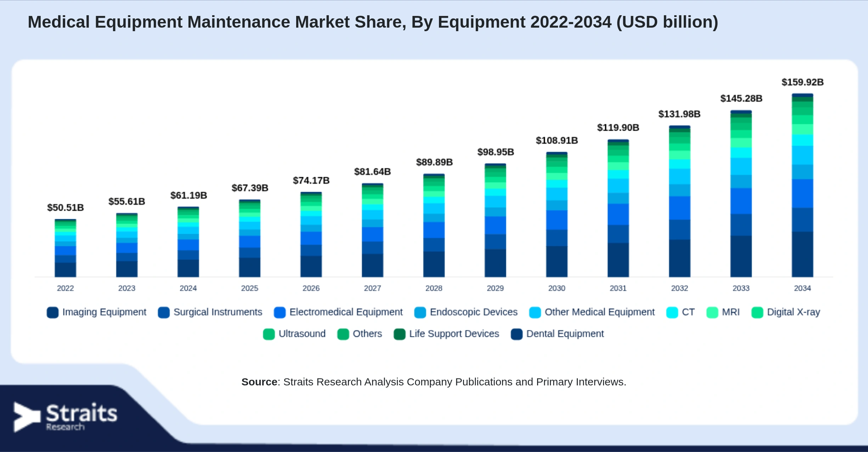
Task: Click the $74.17B value label
Action: (x=311, y=181)
